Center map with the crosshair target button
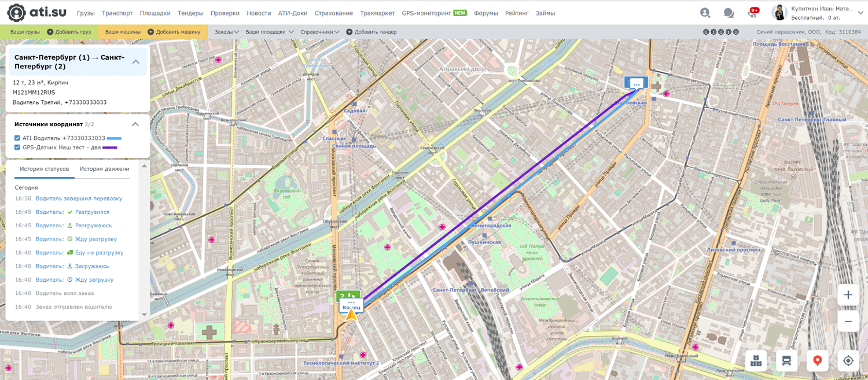The height and width of the screenshot is (380, 868). point(848,360)
